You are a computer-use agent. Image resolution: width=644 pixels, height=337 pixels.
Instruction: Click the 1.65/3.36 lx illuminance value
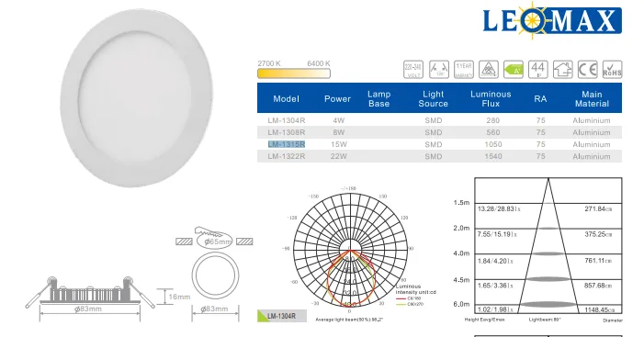(x=495, y=286)
